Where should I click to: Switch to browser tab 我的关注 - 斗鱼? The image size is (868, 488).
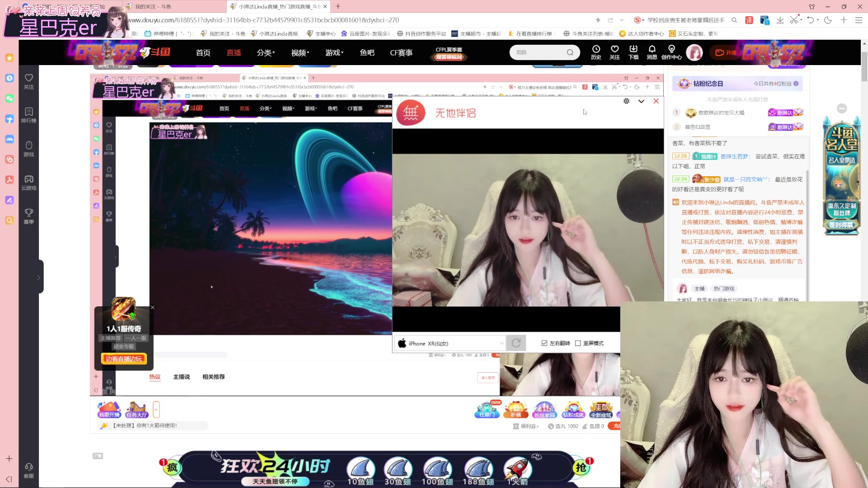tap(174, 6)
